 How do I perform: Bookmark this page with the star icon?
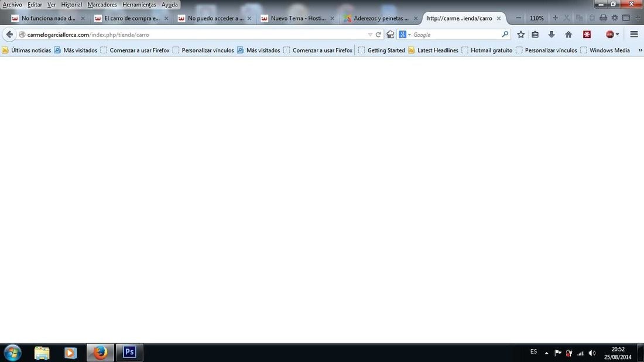click(x=521, y=35)
